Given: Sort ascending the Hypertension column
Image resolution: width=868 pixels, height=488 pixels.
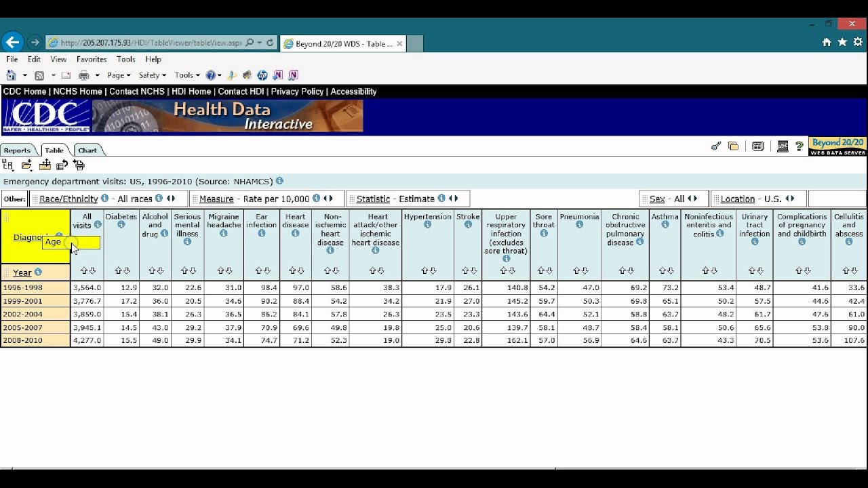Looking at the screenshot, I should point(424,270).
